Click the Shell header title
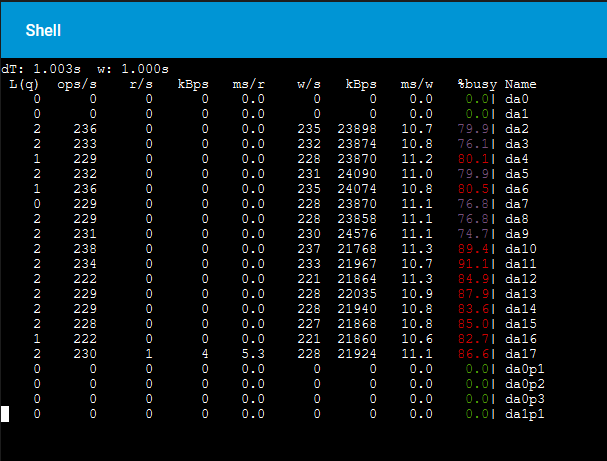The image size is (607, 461). coord(43,30)
